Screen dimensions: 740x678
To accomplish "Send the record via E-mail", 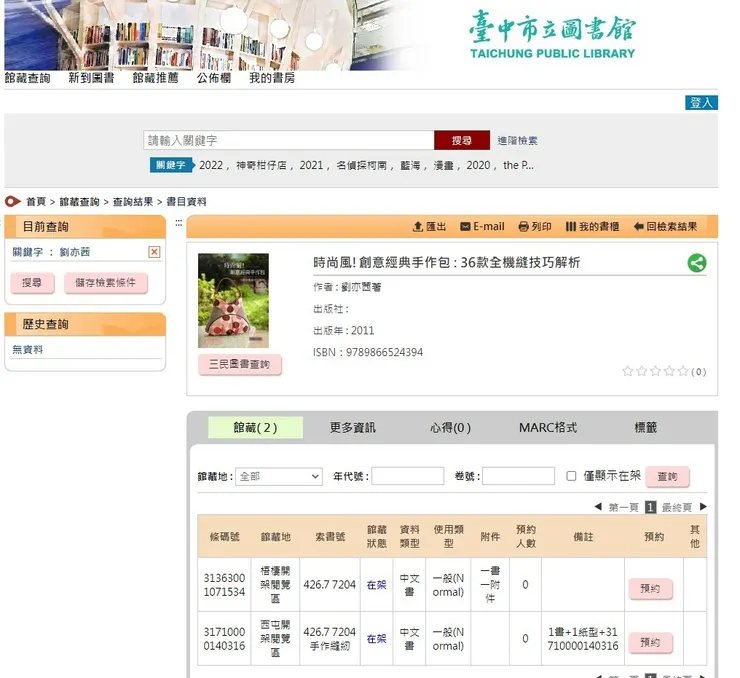I will pyautogui.click(x=482, y=226).
